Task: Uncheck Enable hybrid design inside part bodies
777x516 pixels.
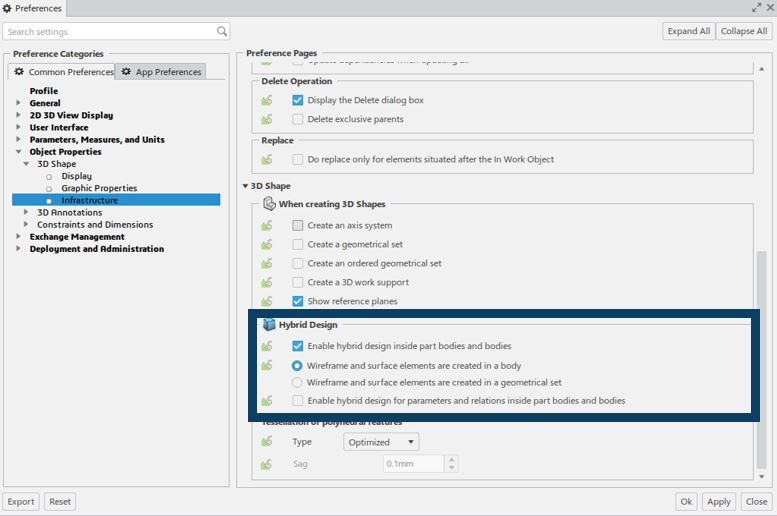Action: [x=298, y=346]
